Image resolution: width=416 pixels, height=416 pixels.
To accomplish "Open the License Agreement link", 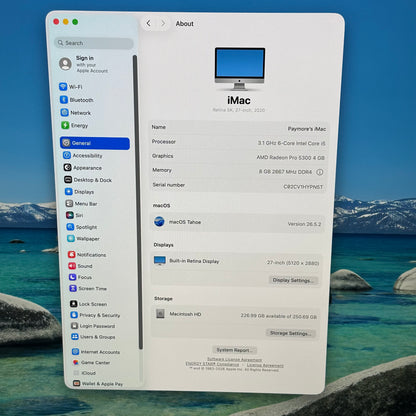I will 265,365.
